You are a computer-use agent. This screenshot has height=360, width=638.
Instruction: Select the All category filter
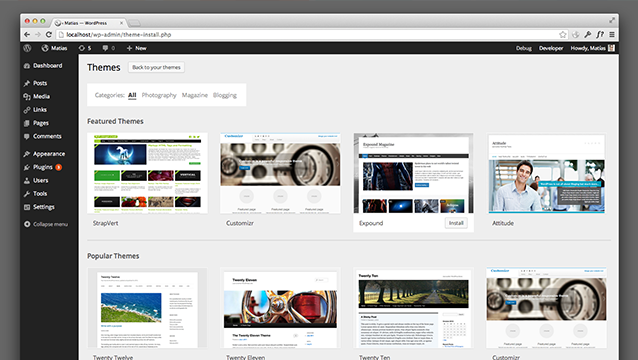click(132, 95)
